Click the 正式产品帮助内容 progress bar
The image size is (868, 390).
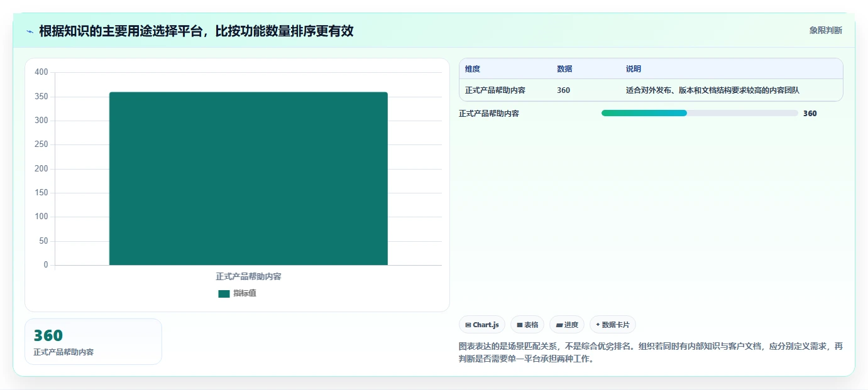[700, 113]
